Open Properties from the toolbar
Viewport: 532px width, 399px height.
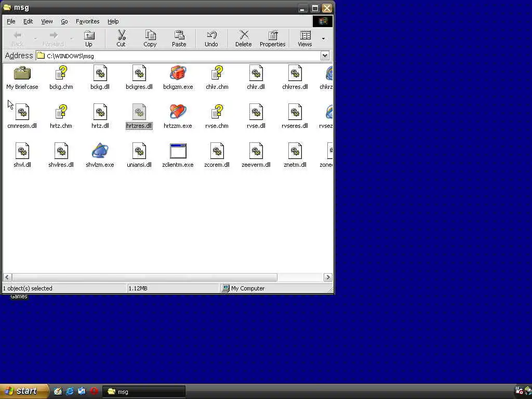272,38
